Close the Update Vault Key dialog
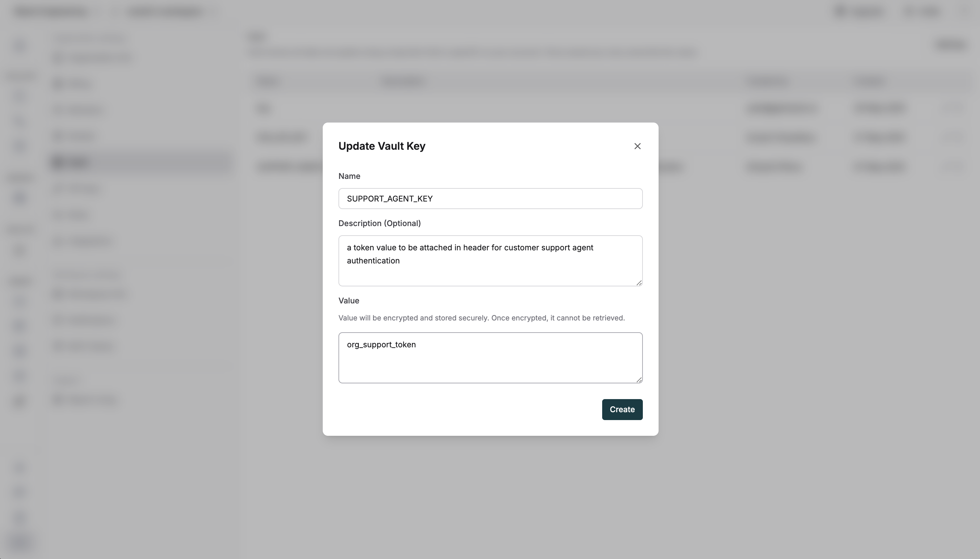Screen dimensions: 980x559 [637, 146]
